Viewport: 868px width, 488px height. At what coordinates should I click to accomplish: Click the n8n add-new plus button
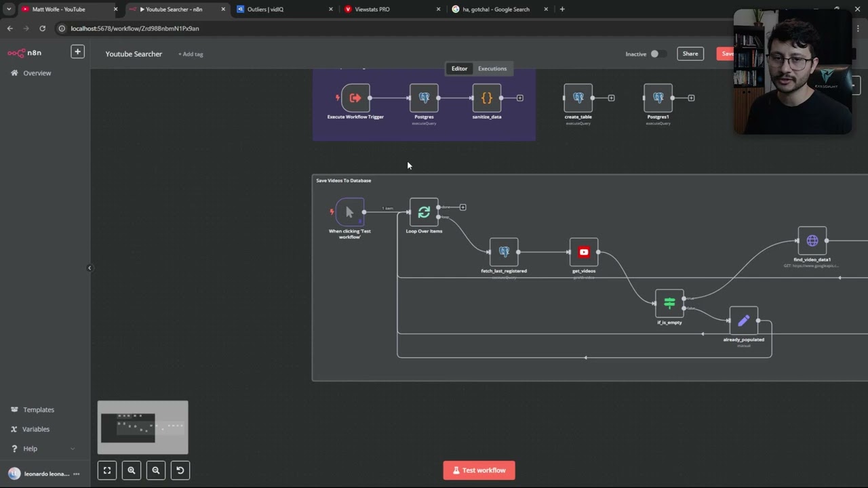(x=77, y=52)
